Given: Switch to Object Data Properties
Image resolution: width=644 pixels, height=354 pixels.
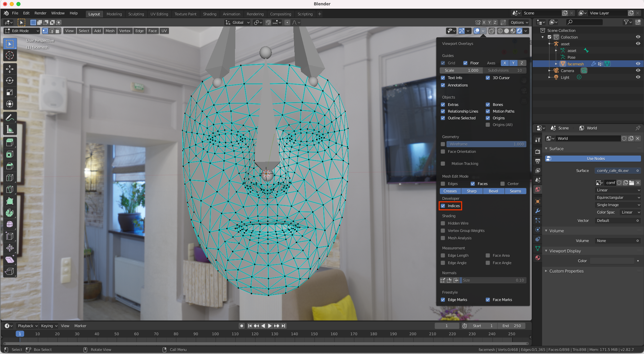Looking at the screenshot, I should point(538,248).
